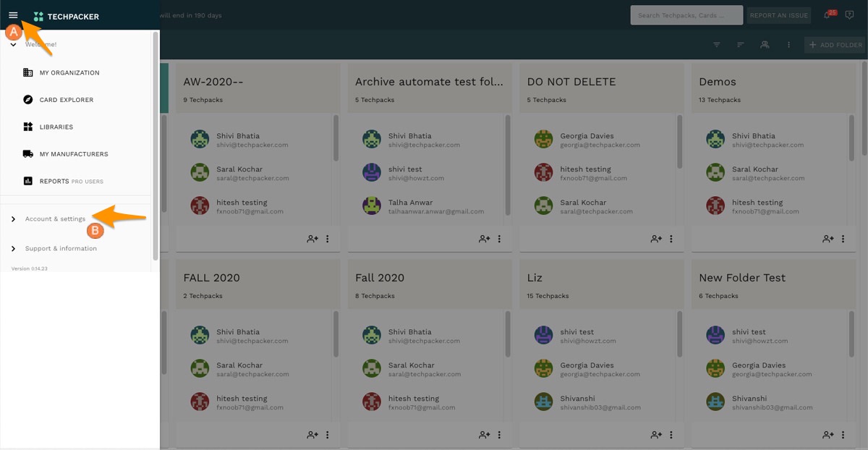Expand Account & settings section
The image size is (868, 450).
point(55,219)
